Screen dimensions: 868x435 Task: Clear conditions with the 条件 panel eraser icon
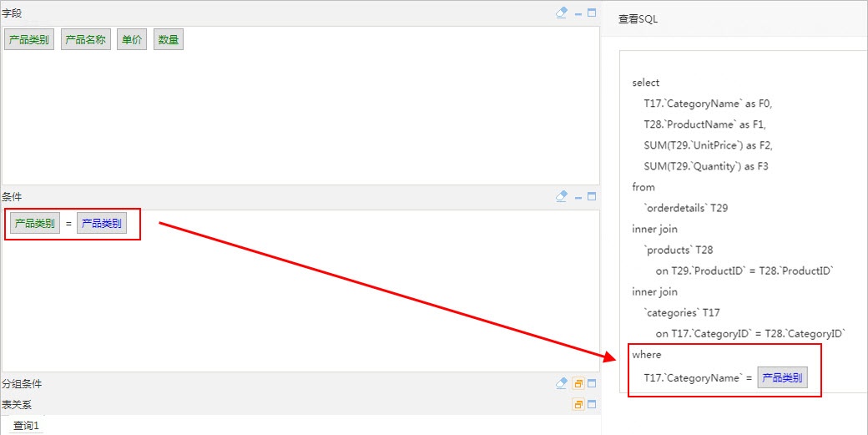[x=562, y=196]
